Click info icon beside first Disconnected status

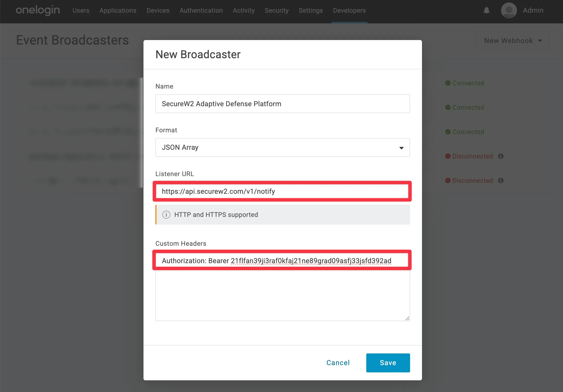(501, 156)
